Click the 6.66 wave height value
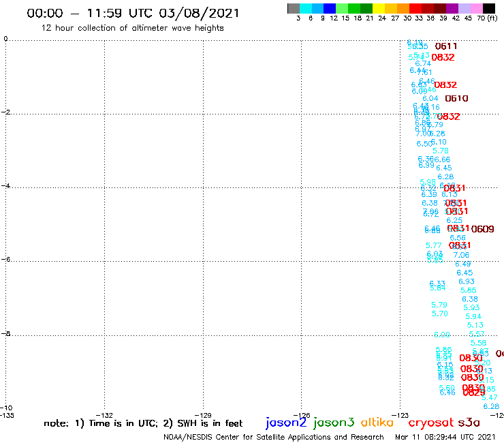Viewport: 504px width, 443px height. click(x=442, y=159)
